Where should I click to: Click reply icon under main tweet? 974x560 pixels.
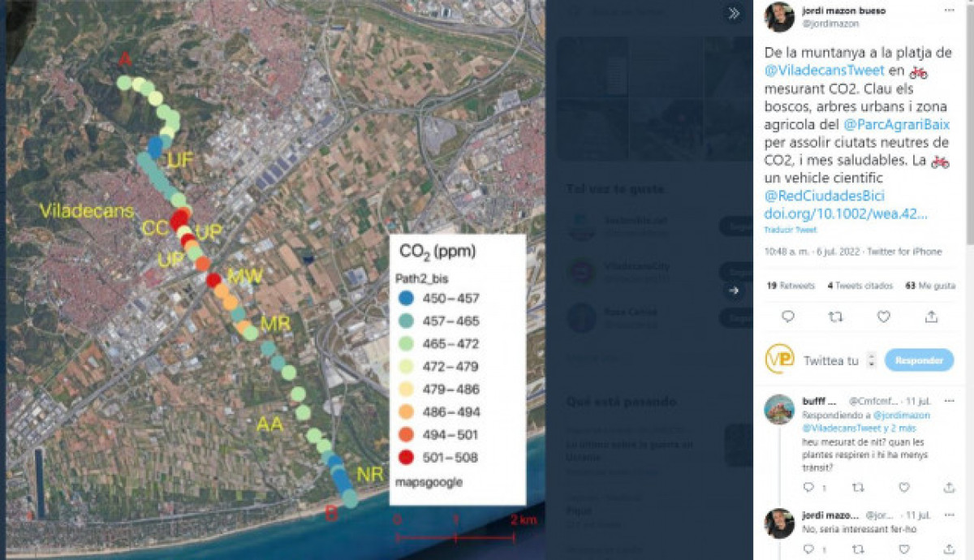click(787, 317)
